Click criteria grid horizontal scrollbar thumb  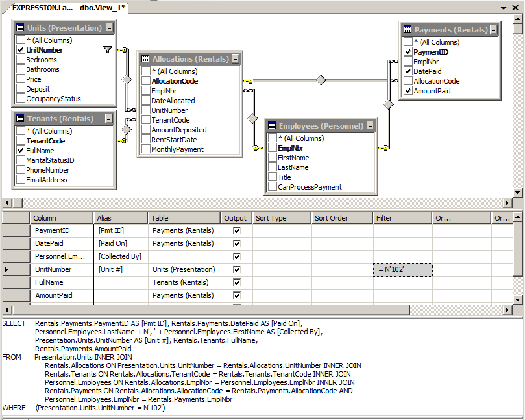pos(212,310)
